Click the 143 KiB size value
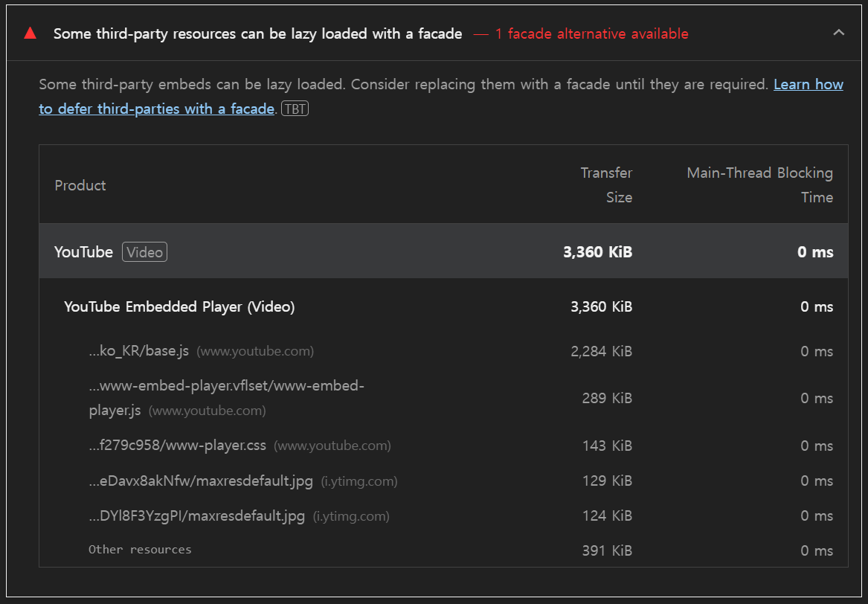The width and height of the screenshot is (868, 604). coord(607,446)
